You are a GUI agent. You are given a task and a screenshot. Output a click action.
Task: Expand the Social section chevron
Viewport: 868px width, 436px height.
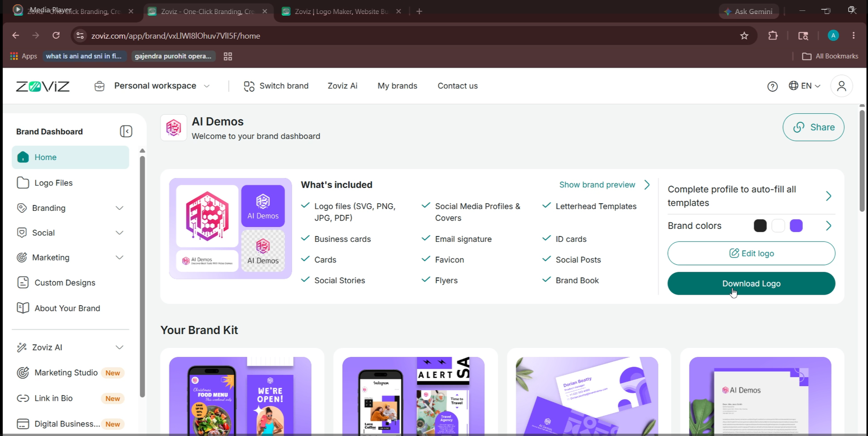pos(120,233)
